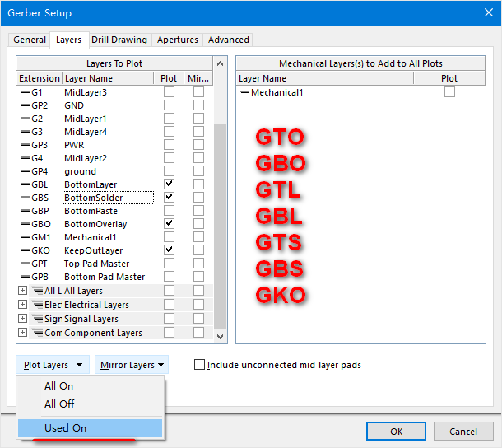Click the layer icon beside the GKO extension

coord(25,250)
